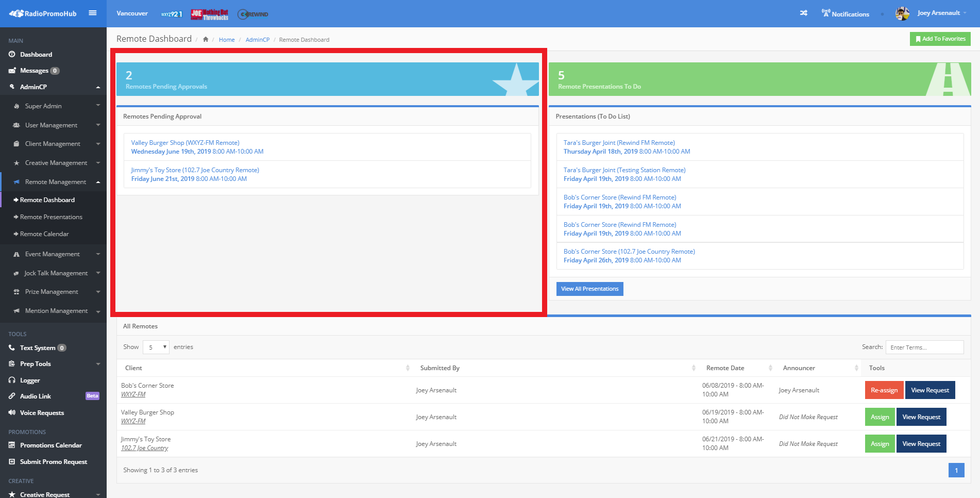Click Joey Arsenault's profile avatar
This screenshot has height=498, width=980.
click(x=902, y=13)
